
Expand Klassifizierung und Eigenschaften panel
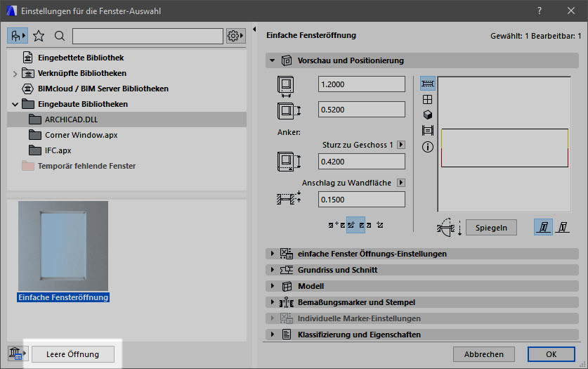(273, 335)
